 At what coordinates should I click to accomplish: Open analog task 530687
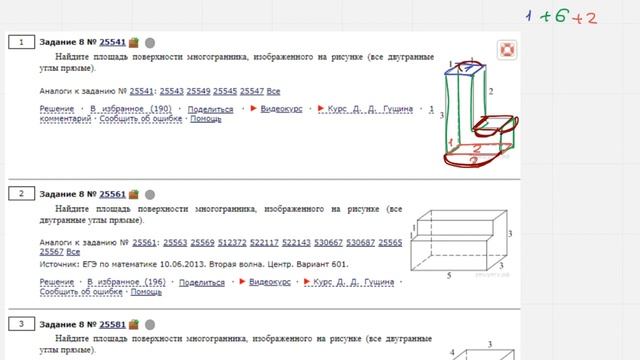click(x=360, y=242)
